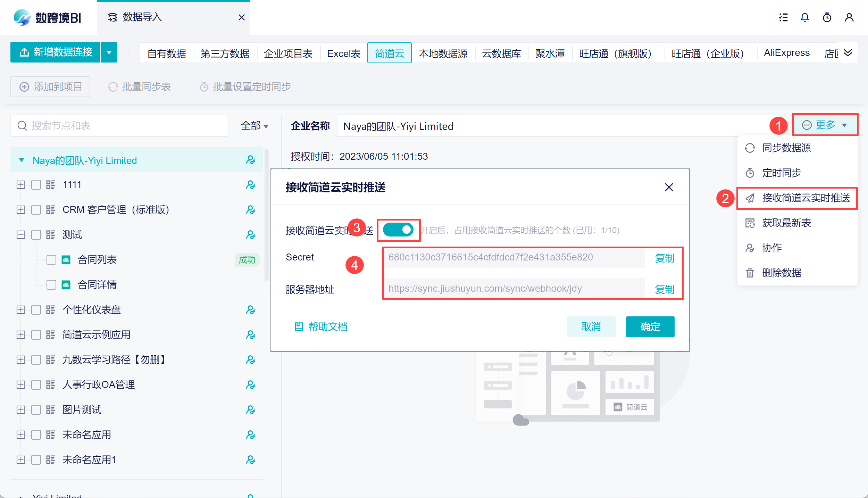Image resolution: width=868 pixels, height=498 pixels.
Task: Click the 同步数据源 refresh icon item
Action: 786,148
